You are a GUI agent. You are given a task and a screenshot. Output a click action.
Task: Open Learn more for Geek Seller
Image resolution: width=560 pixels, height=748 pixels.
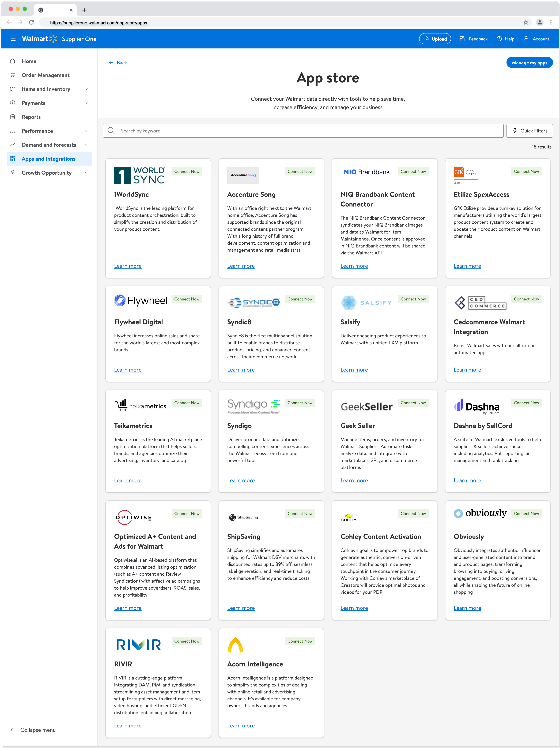(354, 480)
